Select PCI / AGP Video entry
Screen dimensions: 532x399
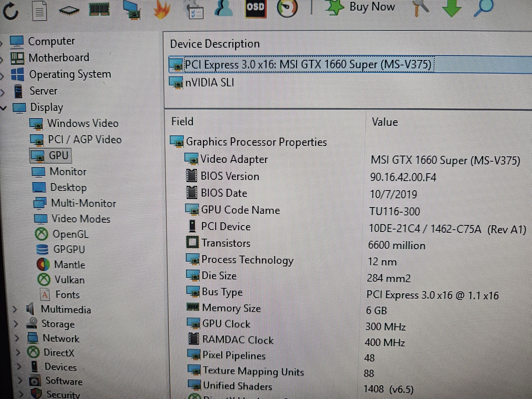85,139
